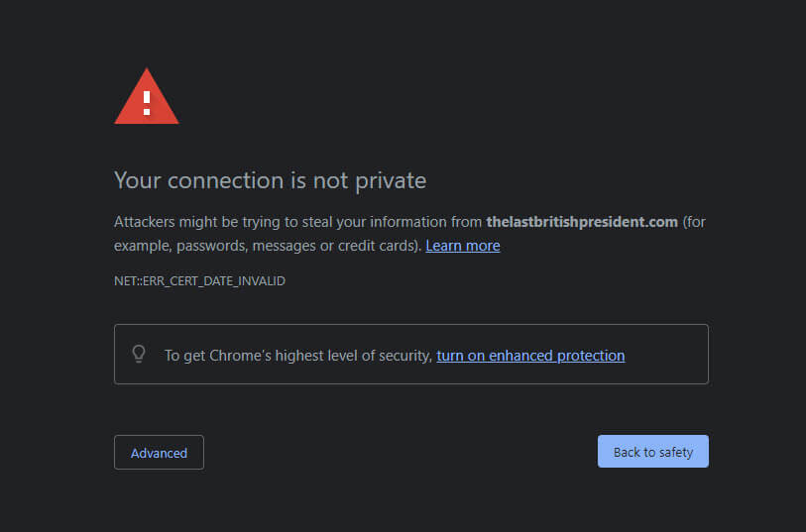Click the white exclamation mark in the triangle
This screenshot has height=532, width=806.
pyautogui.click(x=147, y=103)
